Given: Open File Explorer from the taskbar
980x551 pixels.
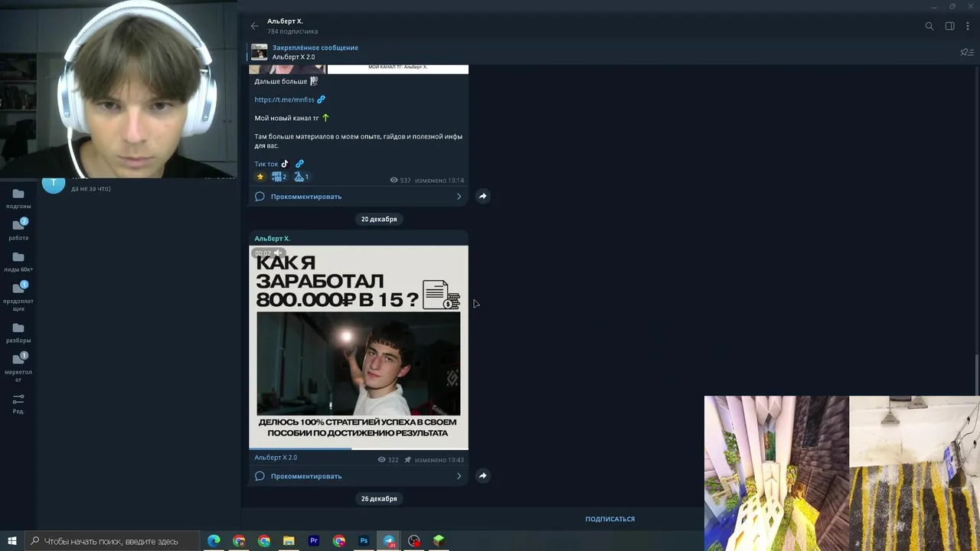Looking at the screenshot, I should [x=289, y=541].
